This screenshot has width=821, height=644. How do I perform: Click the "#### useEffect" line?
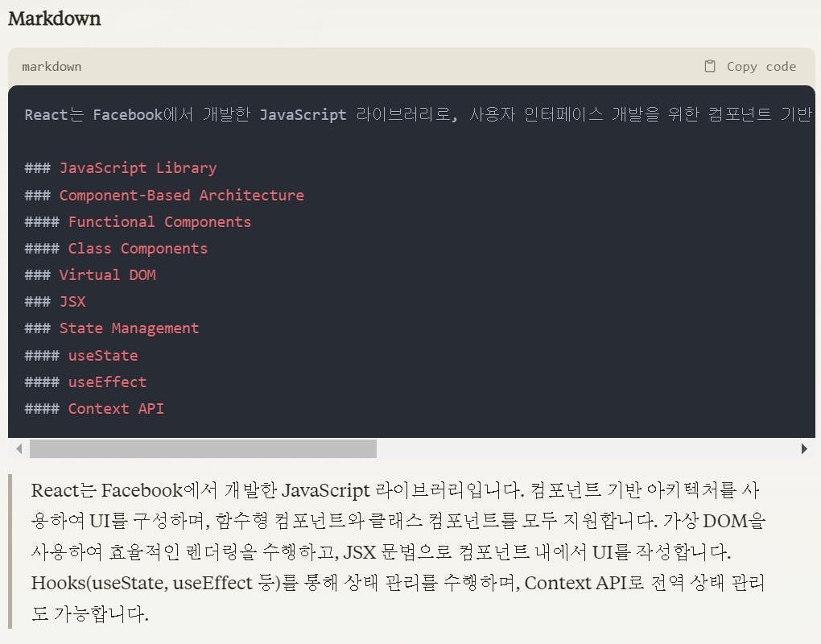point(85,382)
